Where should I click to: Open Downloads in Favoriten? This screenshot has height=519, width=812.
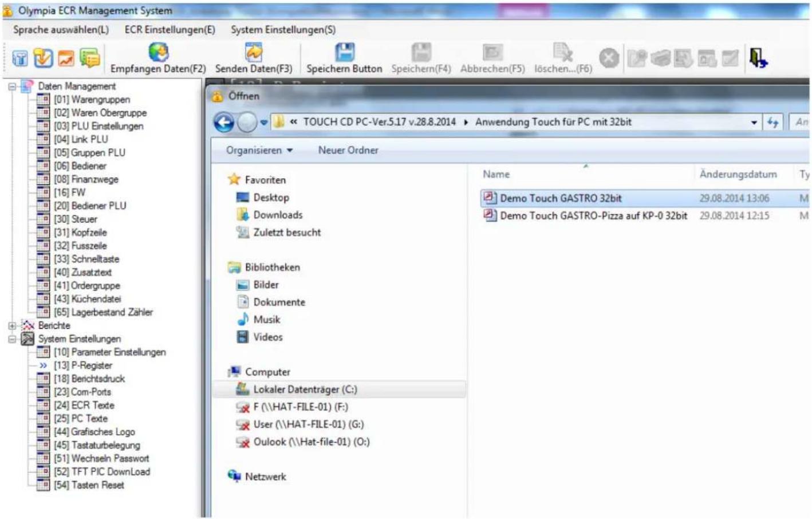pos(278,215)
